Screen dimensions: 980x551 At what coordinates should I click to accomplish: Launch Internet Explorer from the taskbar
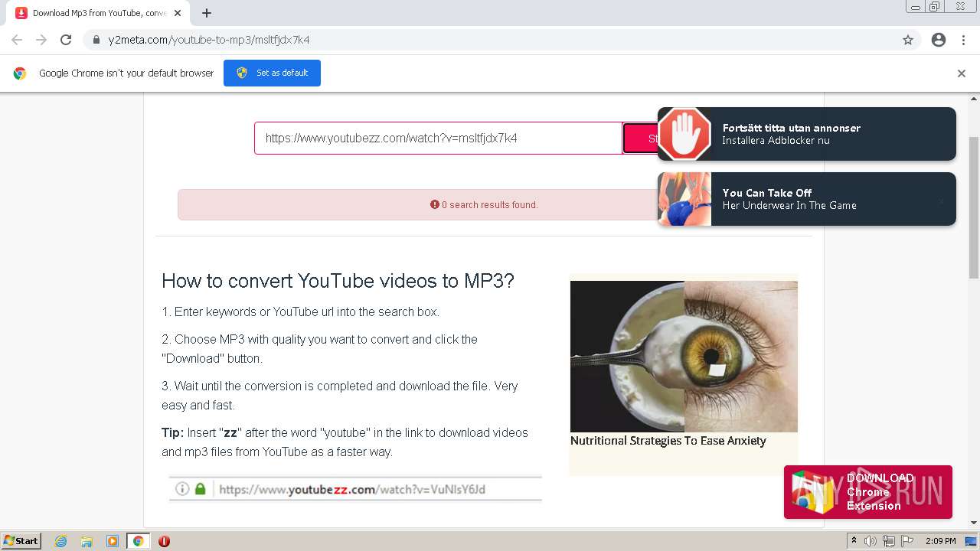[x=61, y=541]
